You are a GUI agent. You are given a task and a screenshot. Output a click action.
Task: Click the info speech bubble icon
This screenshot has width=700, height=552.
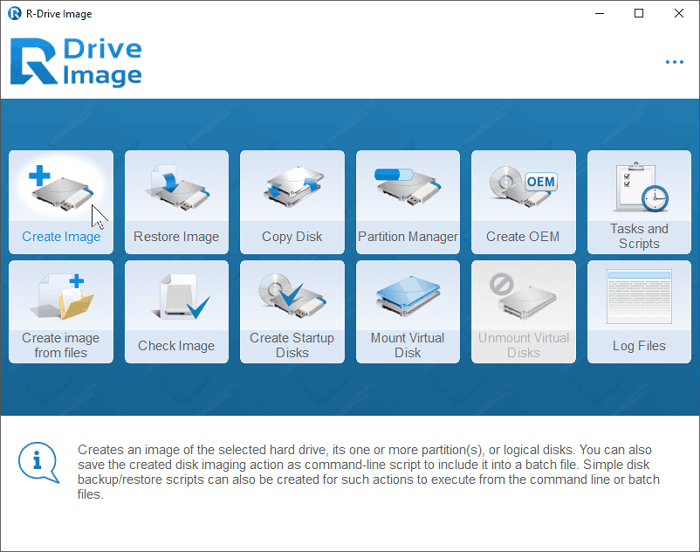point(38,461)
